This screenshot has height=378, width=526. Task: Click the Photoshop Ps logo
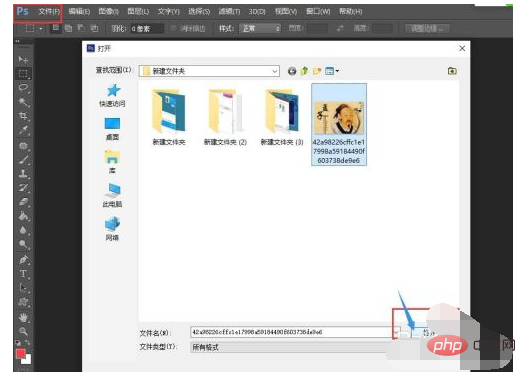pos(22,12)
